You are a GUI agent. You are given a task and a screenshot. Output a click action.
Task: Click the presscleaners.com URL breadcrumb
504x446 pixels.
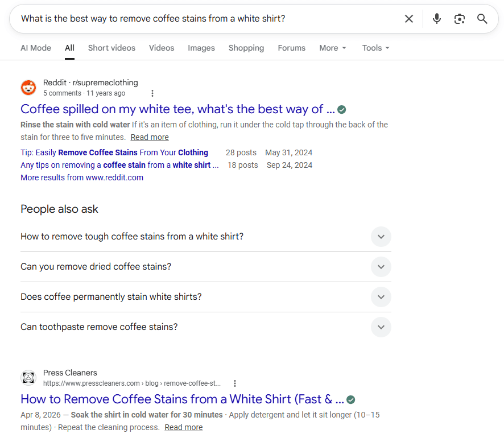132,383
